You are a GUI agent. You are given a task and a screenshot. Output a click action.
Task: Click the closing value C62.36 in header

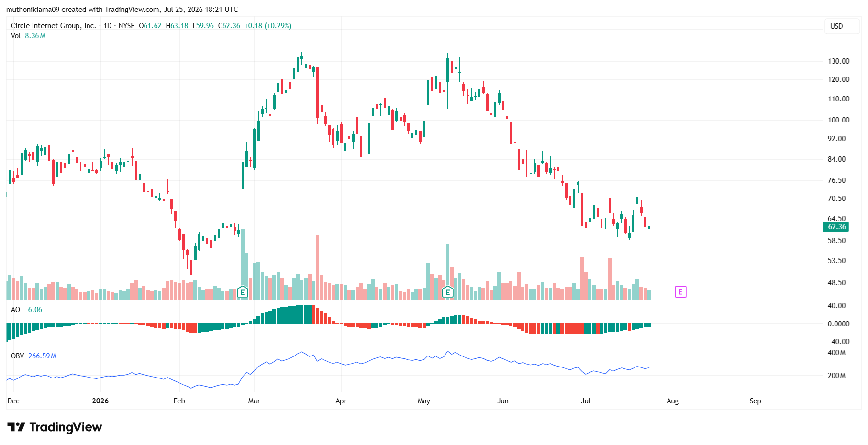(229, 26)
